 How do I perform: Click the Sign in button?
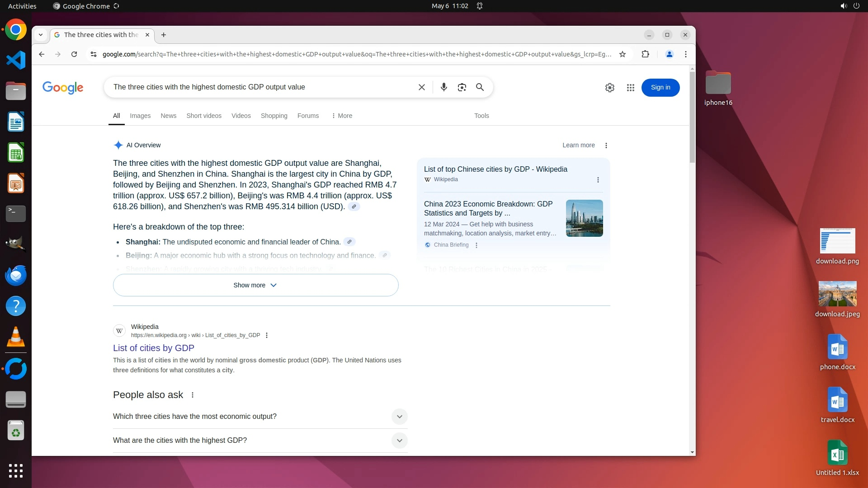click(660, 88)
